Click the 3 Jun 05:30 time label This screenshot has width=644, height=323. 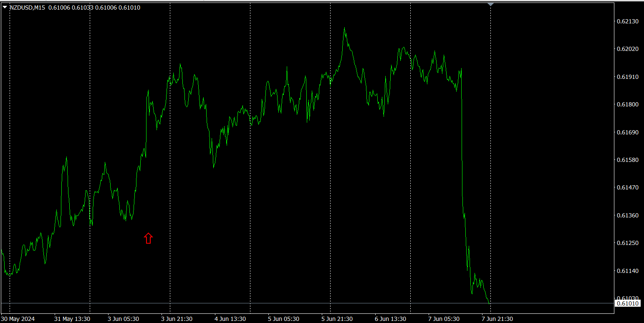123,319
